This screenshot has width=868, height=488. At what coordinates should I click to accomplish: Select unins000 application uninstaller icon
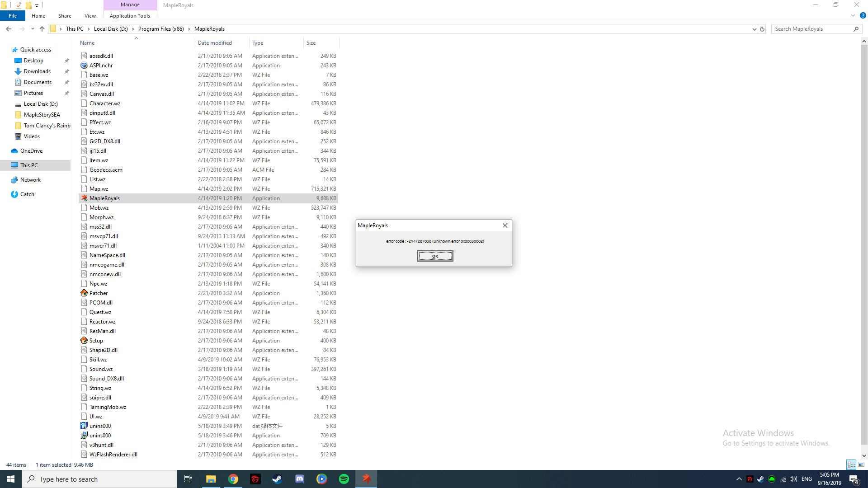[84, 436]
